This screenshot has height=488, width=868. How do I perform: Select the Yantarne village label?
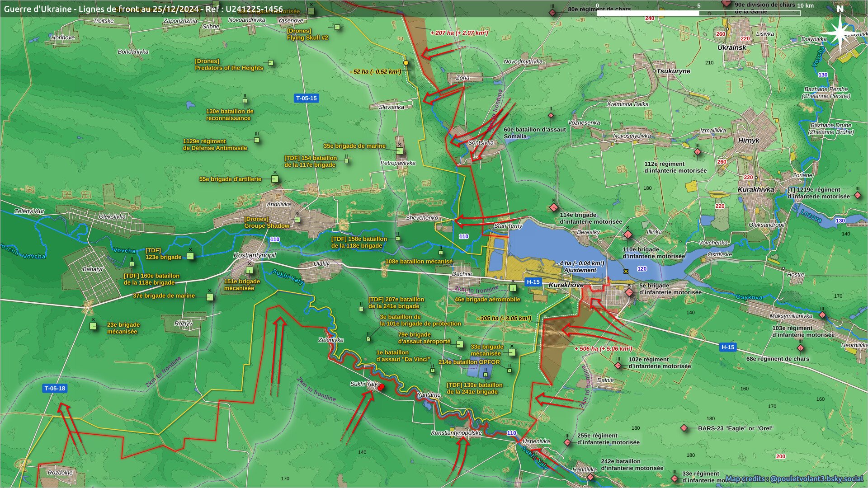pyautogui.click(x=429, y=394)
